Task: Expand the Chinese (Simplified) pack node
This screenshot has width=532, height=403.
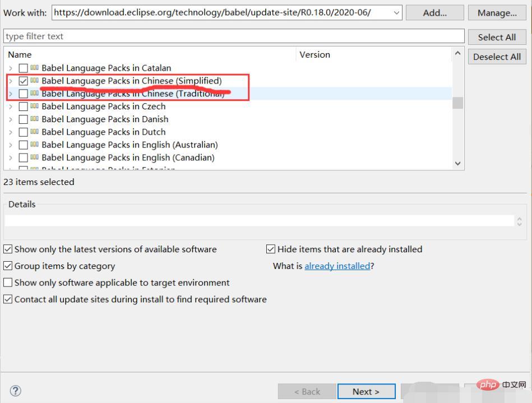Action: (x=11, y=81)
